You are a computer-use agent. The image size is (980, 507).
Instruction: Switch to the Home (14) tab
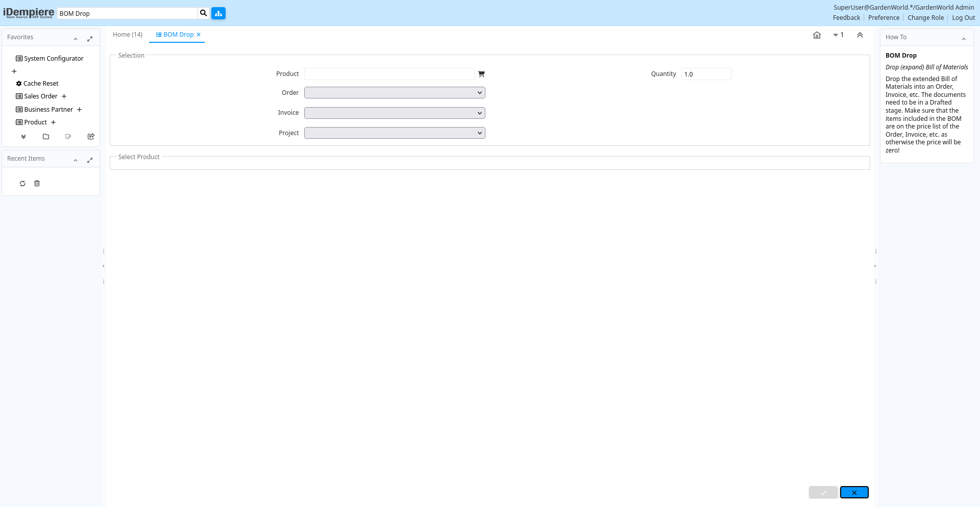coord(128,35)
